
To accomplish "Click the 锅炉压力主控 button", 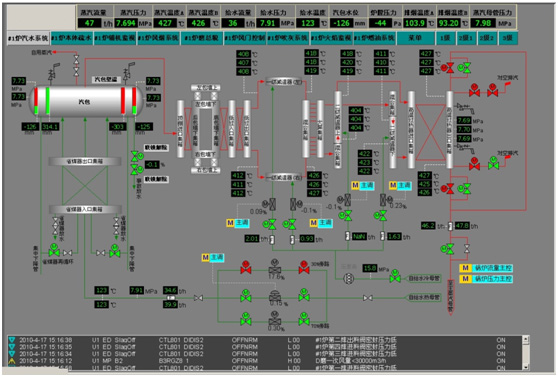I will (492, 279).
